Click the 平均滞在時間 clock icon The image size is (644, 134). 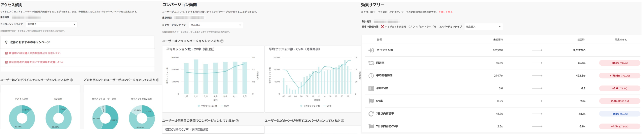pos(371,76)
